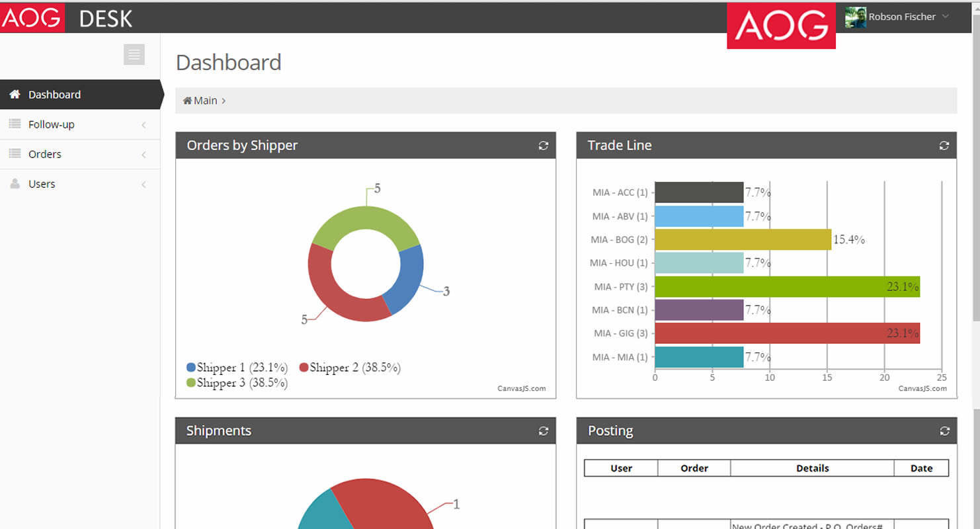Click the Dashboard home icon in the sidebar
The width and height of the screenshot is (980, 529).
15,95
